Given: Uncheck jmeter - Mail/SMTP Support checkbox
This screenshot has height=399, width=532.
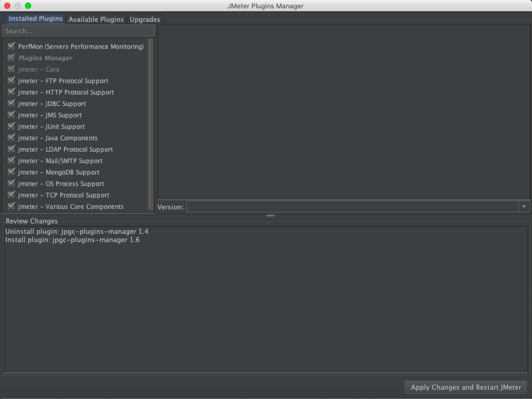Looking at the screenshot, I should 11,160.
